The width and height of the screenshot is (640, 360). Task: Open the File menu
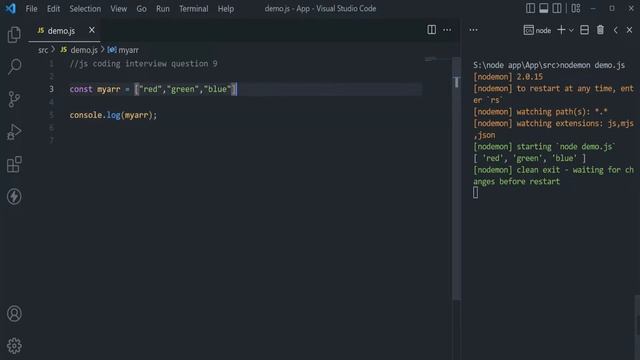click(31, 9)
